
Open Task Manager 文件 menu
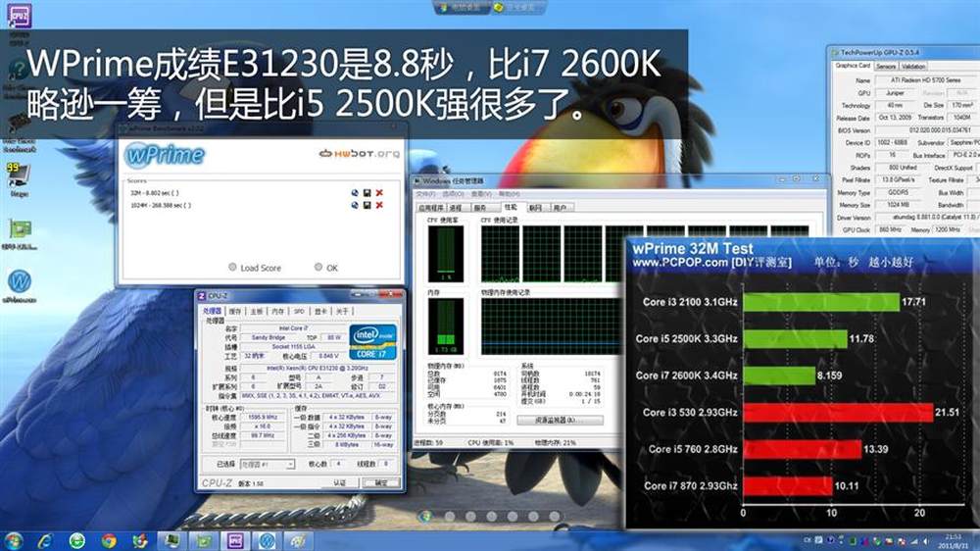point(425,194)
